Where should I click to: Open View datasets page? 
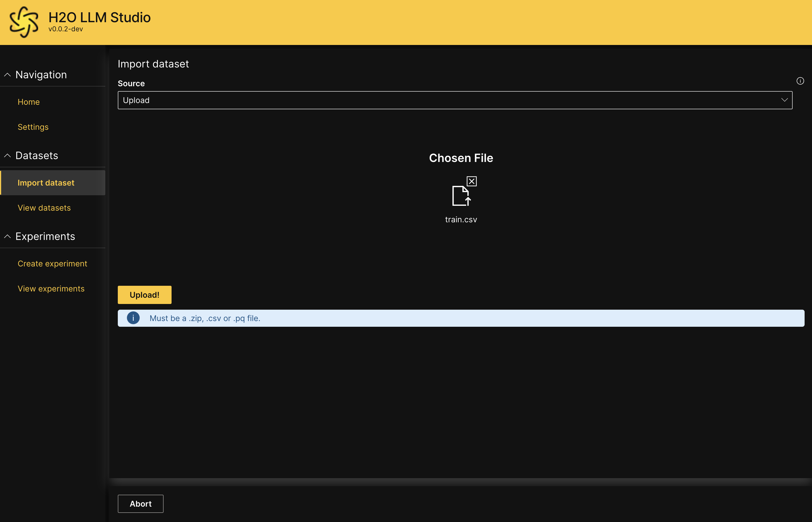pos(44,208)
